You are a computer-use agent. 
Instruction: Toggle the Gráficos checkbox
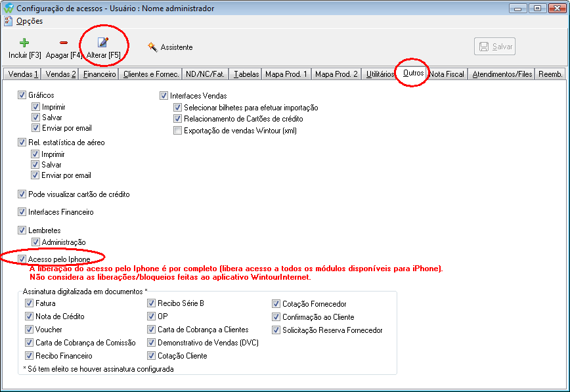[22, 95]
